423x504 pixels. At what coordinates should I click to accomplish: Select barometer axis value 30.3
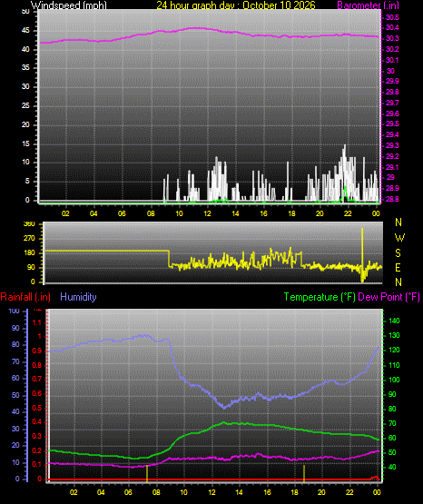392,38
